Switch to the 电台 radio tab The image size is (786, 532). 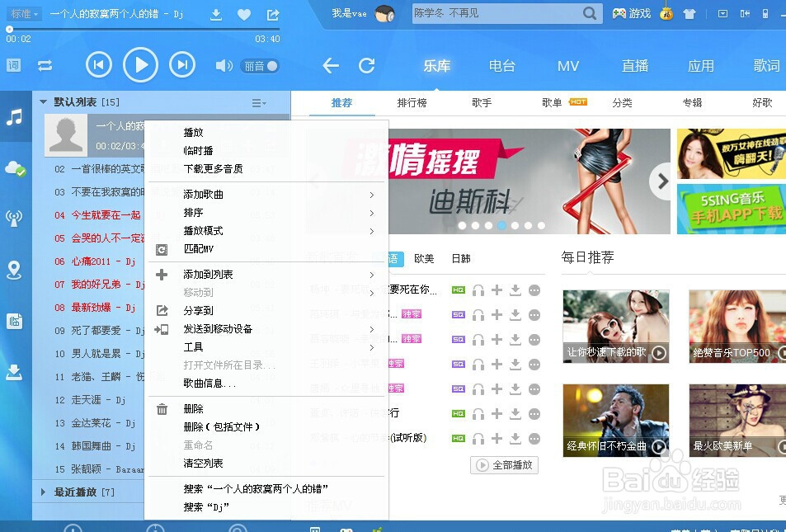tap(501, 66)
